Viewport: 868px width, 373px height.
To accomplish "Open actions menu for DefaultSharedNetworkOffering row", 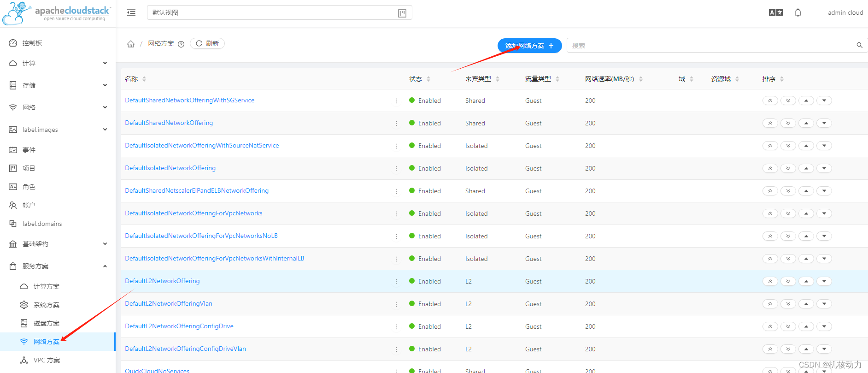I will pyautogui.click(x=396, y=123).
